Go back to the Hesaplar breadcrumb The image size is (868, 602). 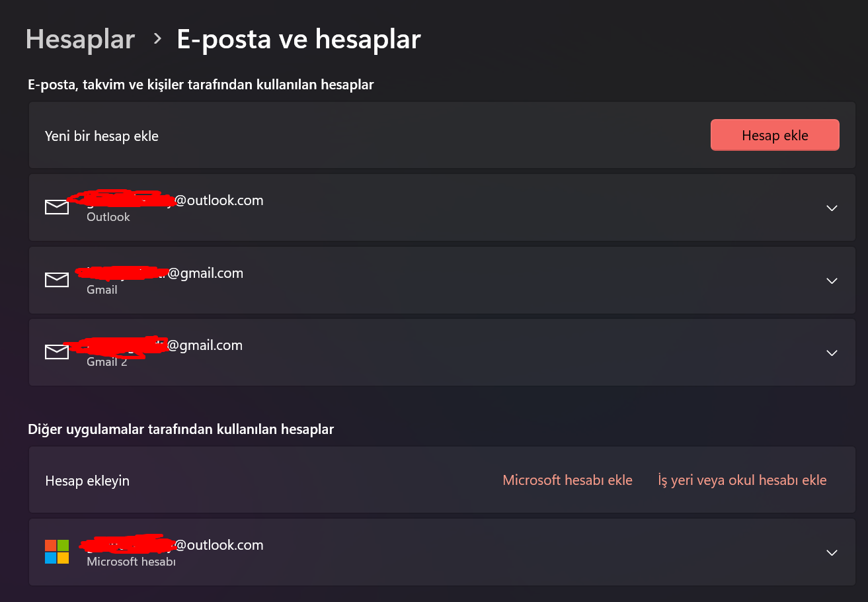pos(80,39)
